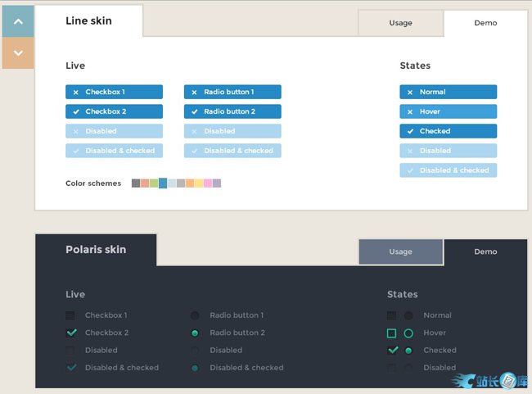Uncheck Checkbox 2 in Polaris skin
This screenshot has height=394, width=532.
(71, 333)
